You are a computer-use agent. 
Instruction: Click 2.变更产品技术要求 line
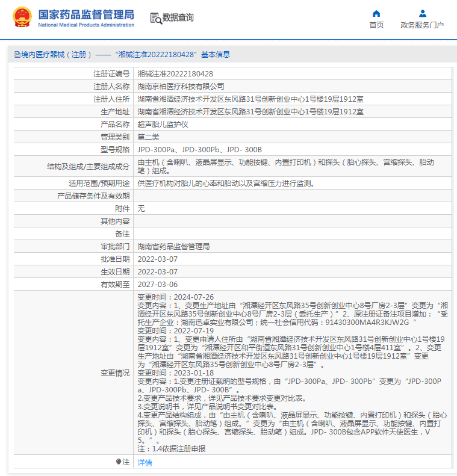[x=223, y=398]
